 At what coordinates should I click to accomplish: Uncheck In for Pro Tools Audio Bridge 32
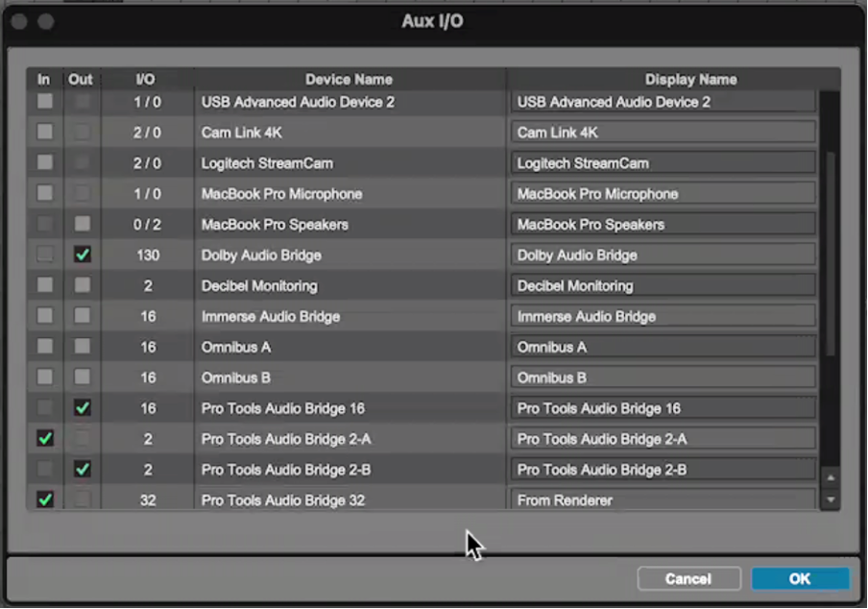45,499
